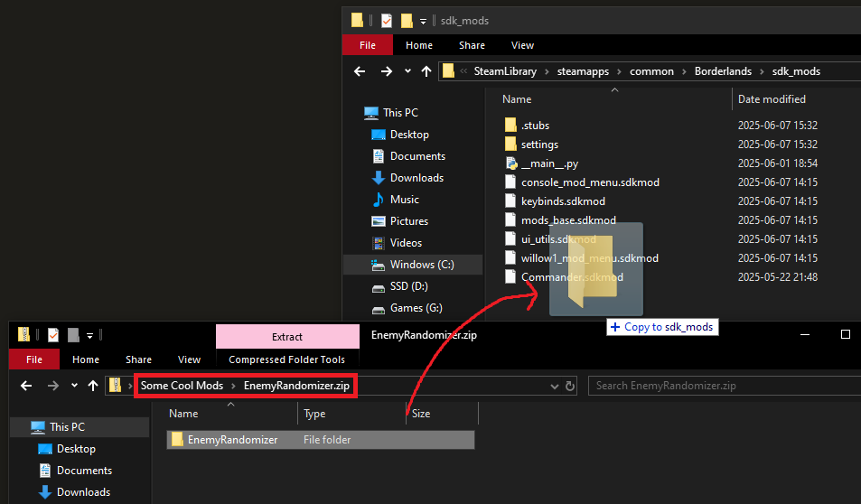
Task: Go up one level in zip window
Action: pos(93,386)
